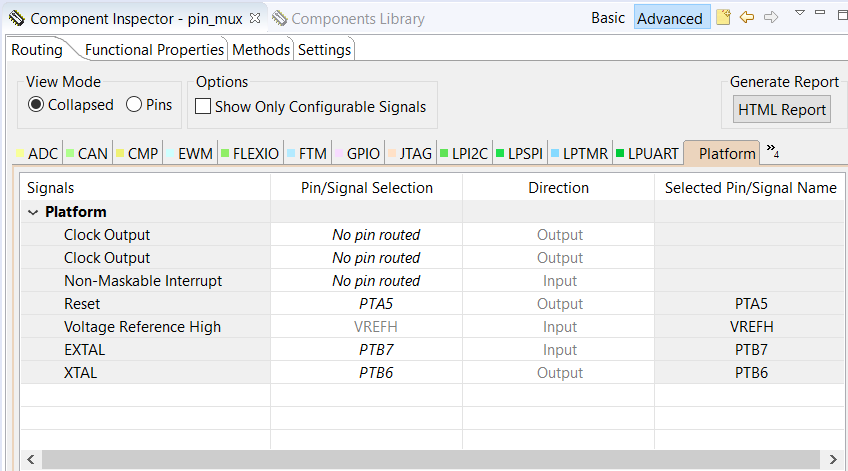Click the Components Library books icon
Image resolution: width=848 pixels, height=471 pixels.
(x=279, y=19)
